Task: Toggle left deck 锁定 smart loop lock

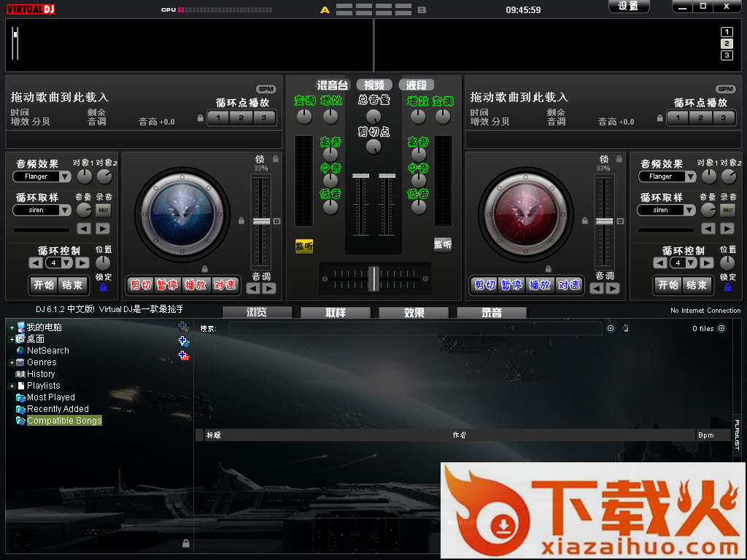Action: pos(104,287)
